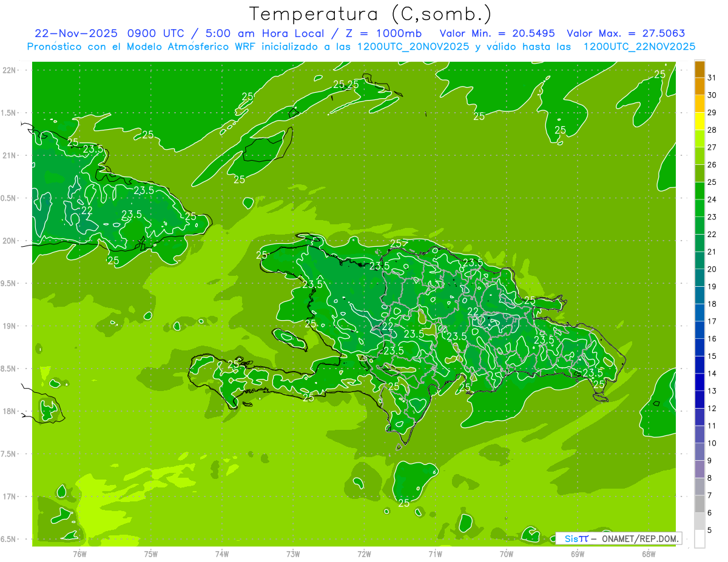Click the colorbar label "26"

pos(712,165)
